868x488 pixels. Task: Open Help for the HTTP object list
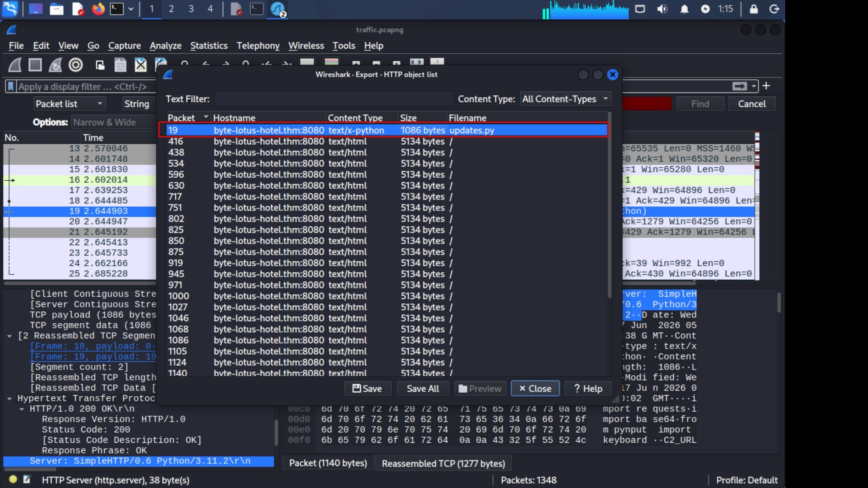point(588,389)
